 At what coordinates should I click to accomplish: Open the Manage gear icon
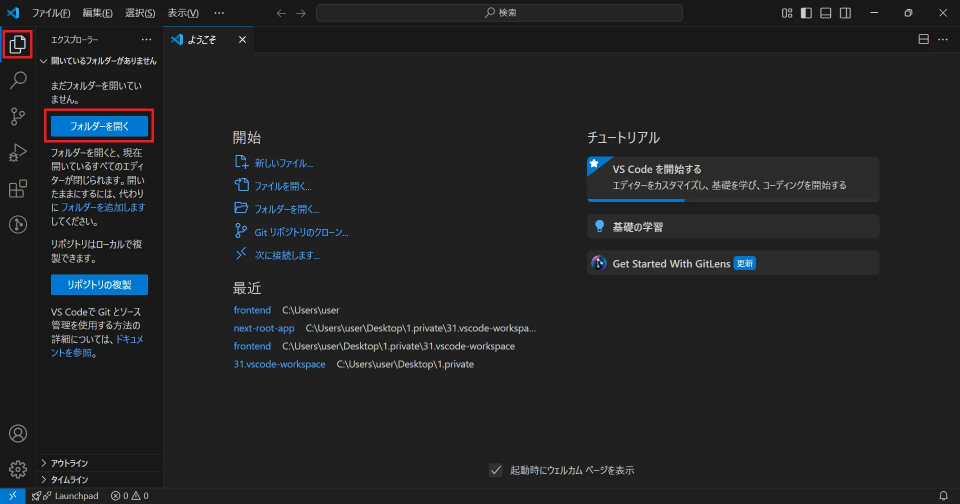(18, 469)
